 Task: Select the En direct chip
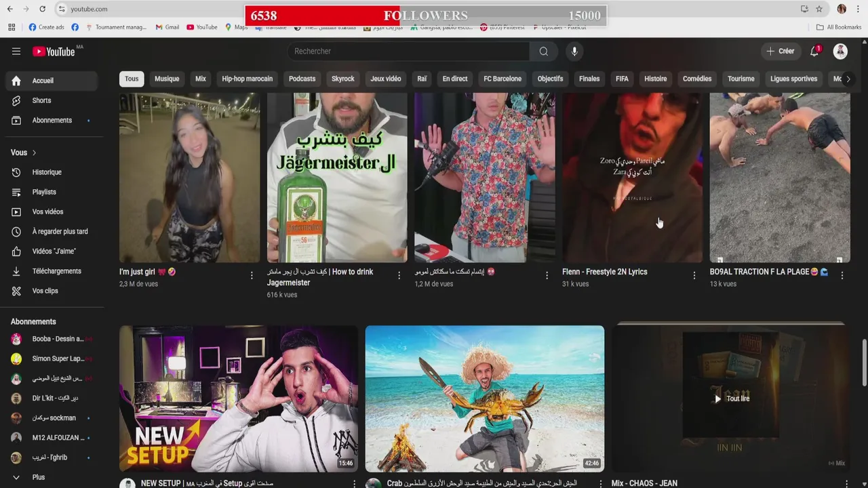(455, 79)
